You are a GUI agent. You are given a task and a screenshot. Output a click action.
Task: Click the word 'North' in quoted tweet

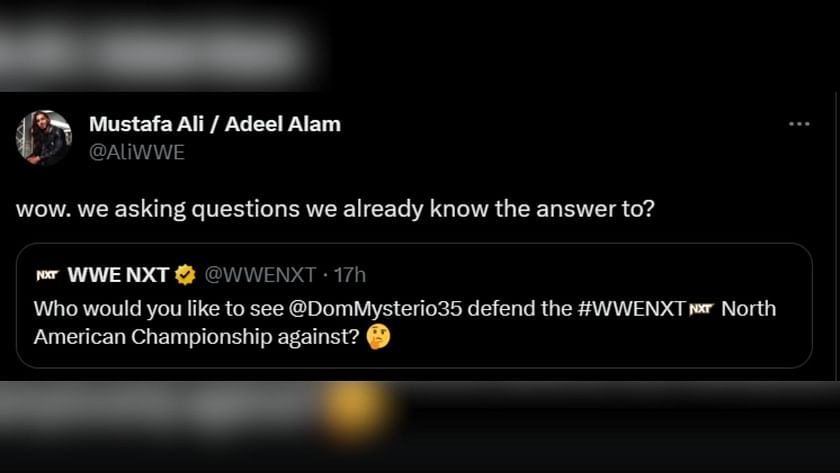point(748,309)
